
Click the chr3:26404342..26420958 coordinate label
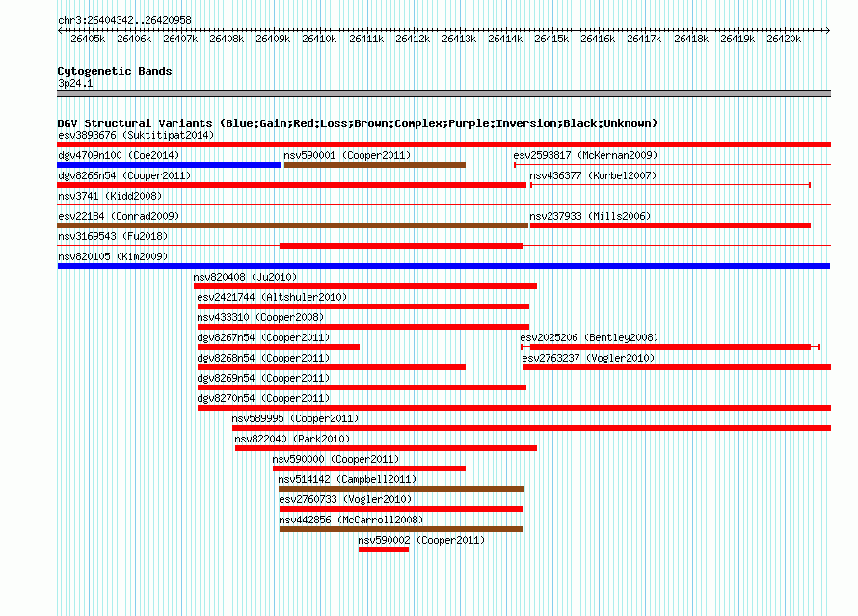pyautogui.click(x=124, y=20)
